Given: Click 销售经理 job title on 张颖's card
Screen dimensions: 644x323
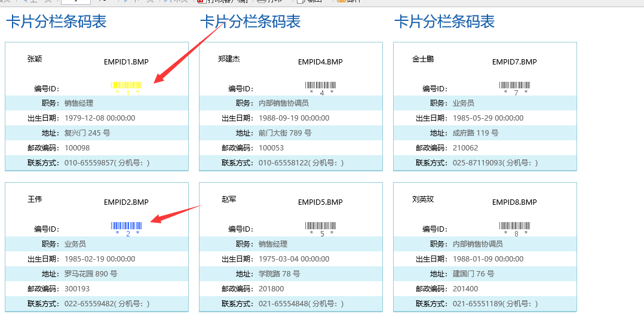Looking at the screenshot, I should pos(79,103).
